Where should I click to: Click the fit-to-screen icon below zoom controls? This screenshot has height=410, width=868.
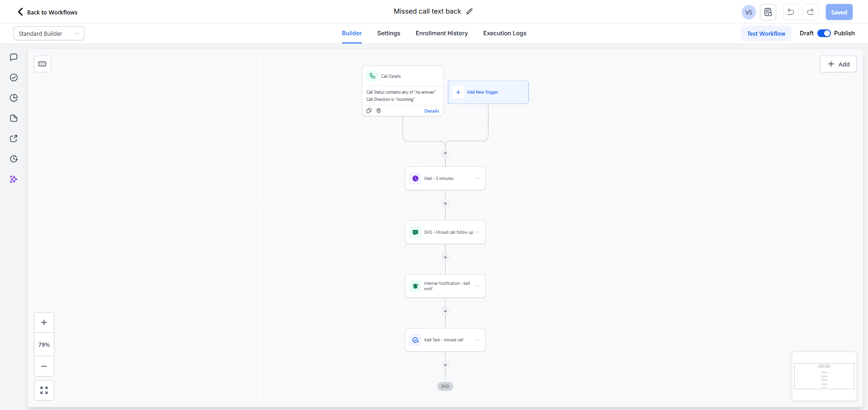(x=44, y=390)
